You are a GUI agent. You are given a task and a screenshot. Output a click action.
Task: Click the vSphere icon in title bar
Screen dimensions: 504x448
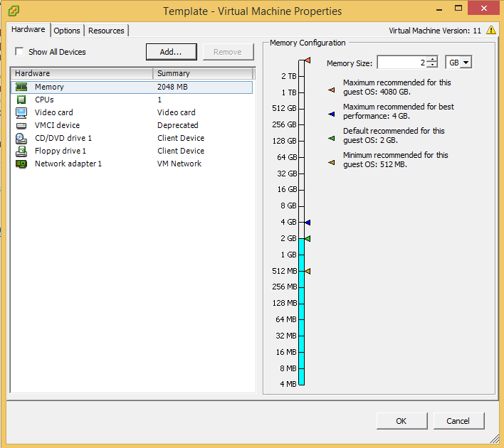pyautogui.click(x=14, y=11)
